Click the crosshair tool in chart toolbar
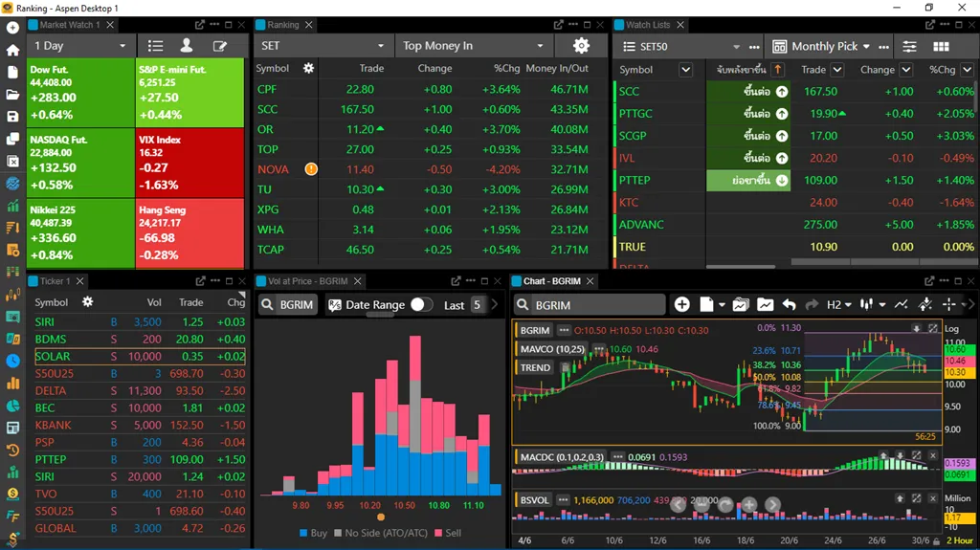The image size is (980, 550). 948,304
